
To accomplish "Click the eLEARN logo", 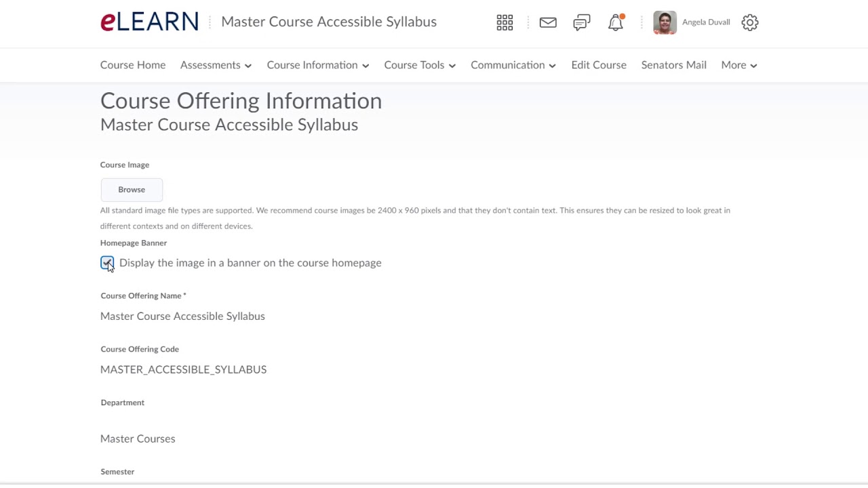I will click(149, 22).
